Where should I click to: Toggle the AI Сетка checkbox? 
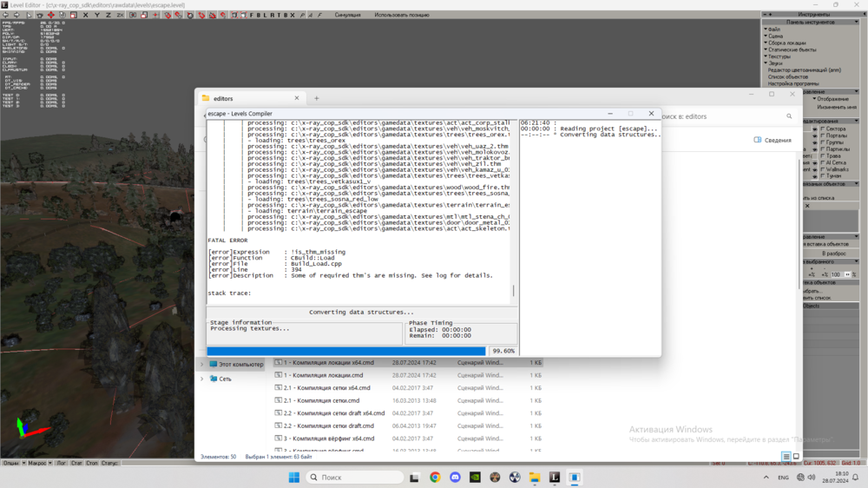(822, 162)
